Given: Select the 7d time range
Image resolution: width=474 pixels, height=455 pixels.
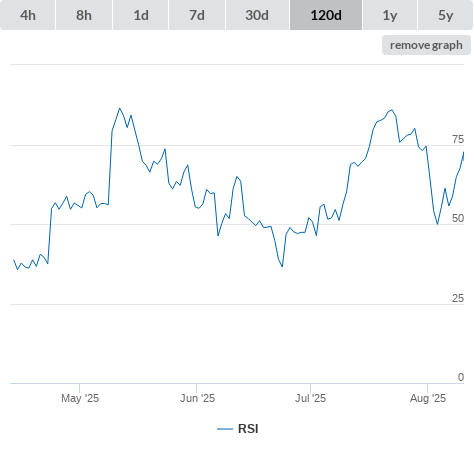Looking at the screenshot, I should point(197,15).
